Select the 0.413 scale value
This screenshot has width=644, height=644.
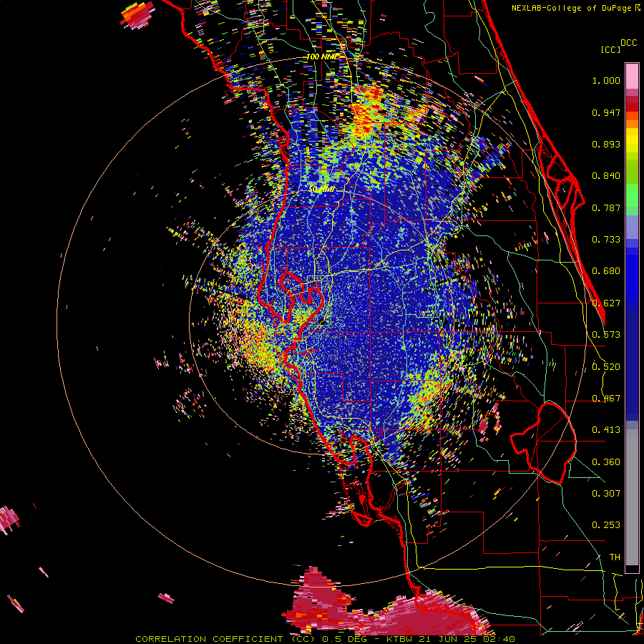coord(606,430)
